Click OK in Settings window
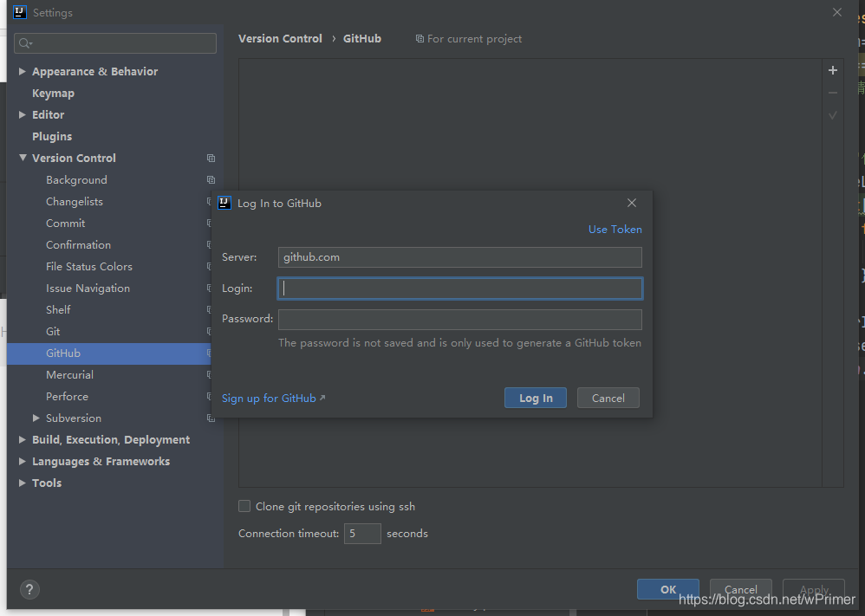865x616 pixels. click(668, 589)
